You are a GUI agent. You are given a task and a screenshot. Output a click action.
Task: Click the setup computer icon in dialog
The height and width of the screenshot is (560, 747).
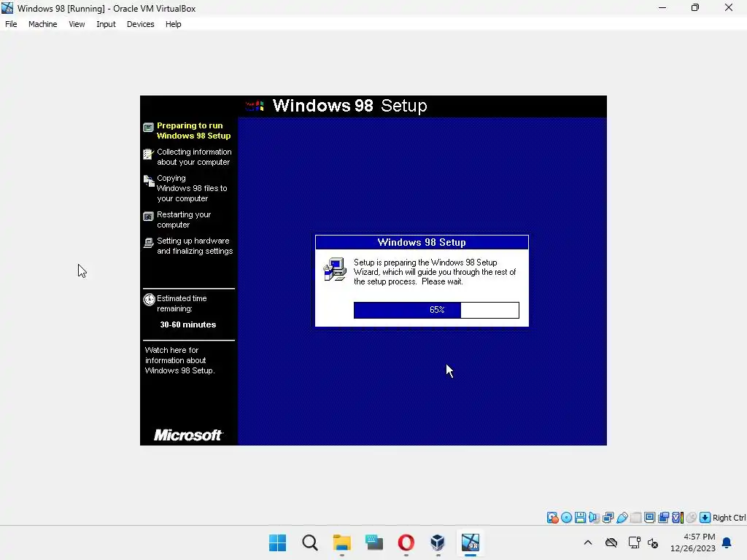[335, 269]
